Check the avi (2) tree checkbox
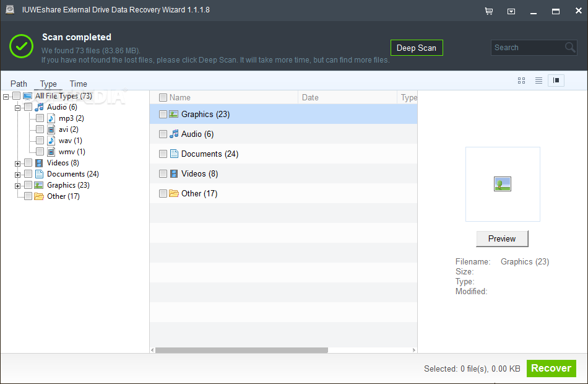 click(x=40, y=129)
